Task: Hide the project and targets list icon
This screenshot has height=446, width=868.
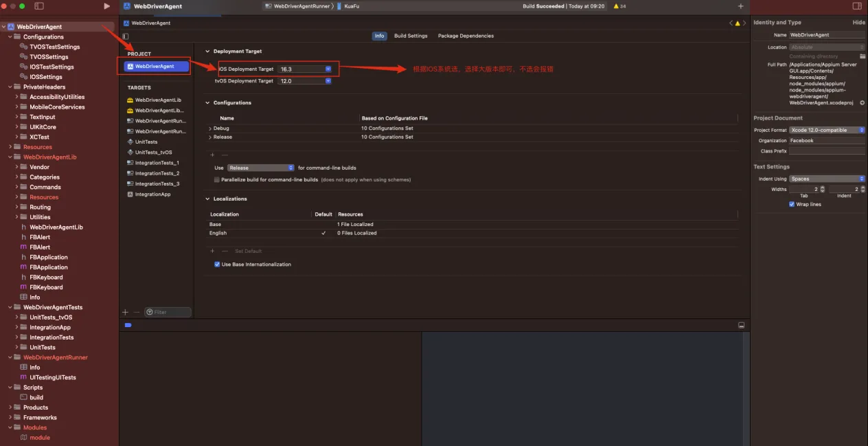Action: 126,36
